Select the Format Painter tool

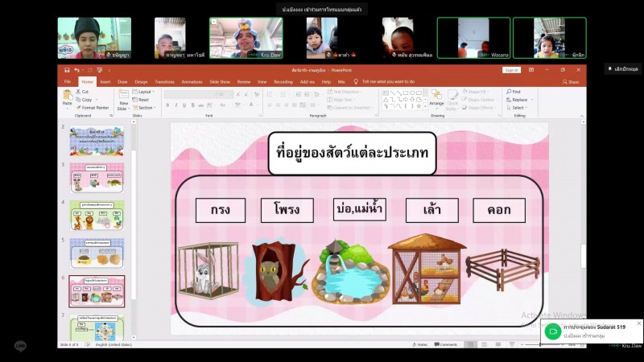click(94, 107)
